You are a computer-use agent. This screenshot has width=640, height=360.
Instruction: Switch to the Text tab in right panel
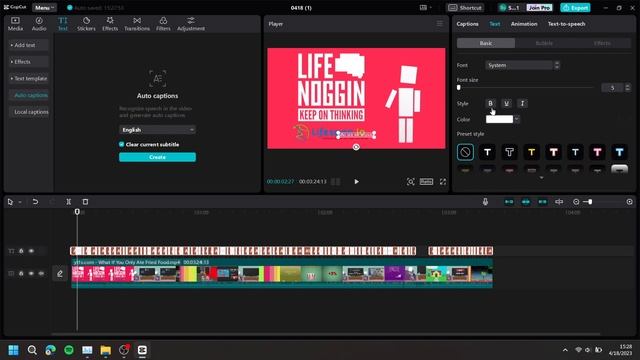click(x=495, y=24)
